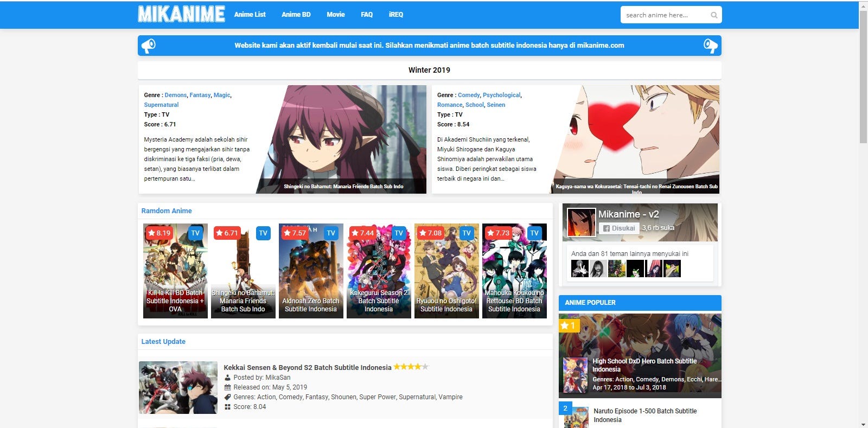The width and height of the screenshot is (868, 428).
Task: Click the Facebook Disukai like button
Action: point(619,228)
